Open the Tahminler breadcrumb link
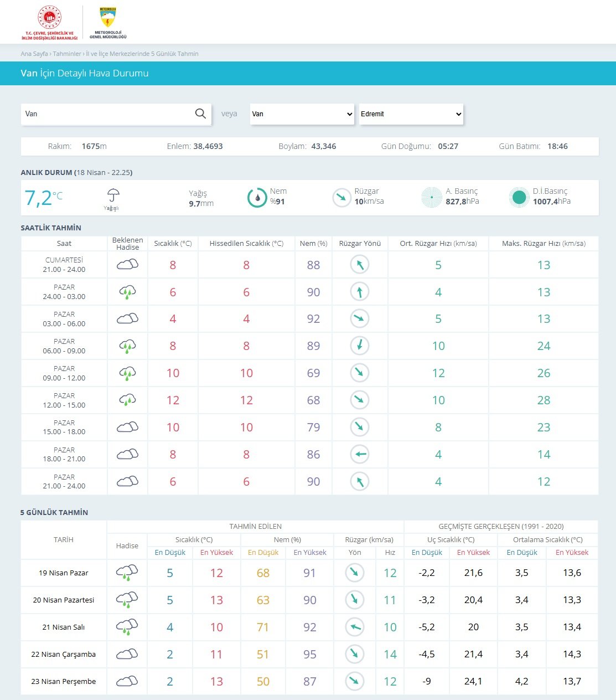The width and height of the screenshot is (616, 700). [66, 54]
